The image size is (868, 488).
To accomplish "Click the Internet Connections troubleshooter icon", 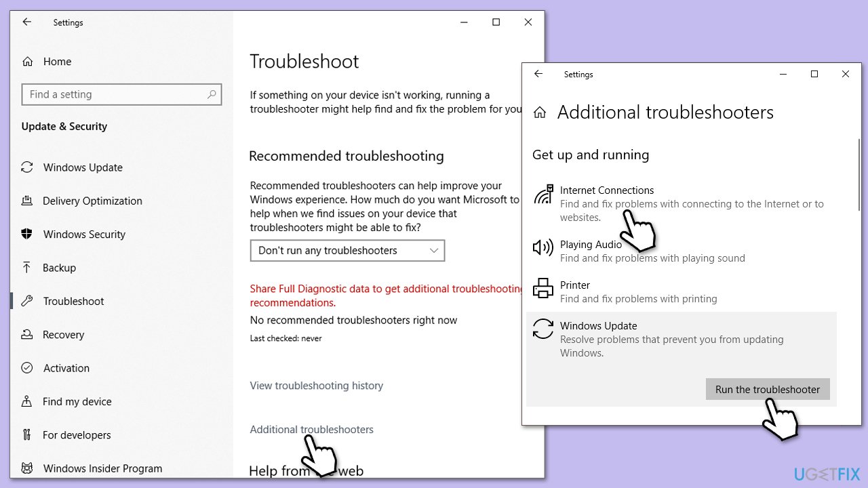I will (543, 196).
